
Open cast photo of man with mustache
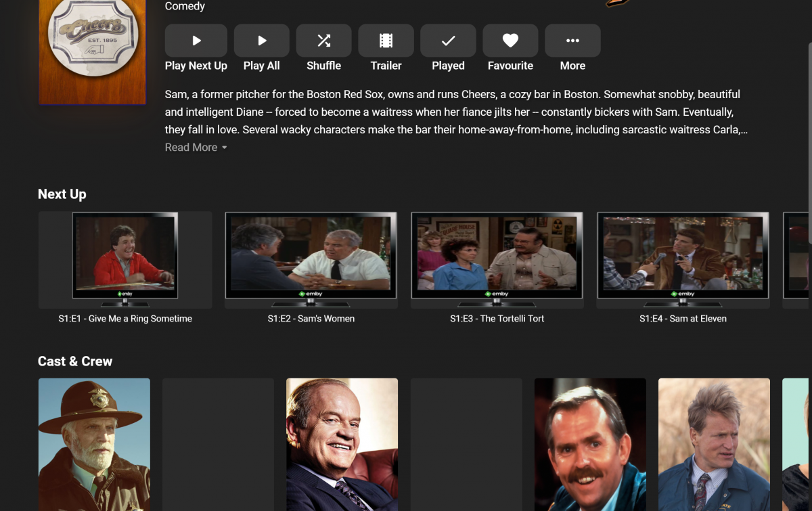click(x=590, y=445)
